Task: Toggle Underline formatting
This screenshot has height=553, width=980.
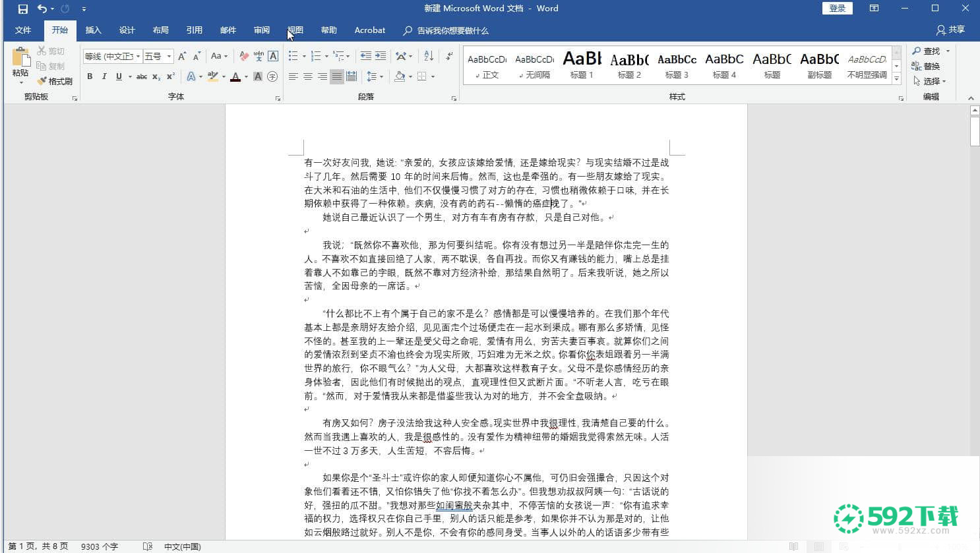Action: tap(119, 76)
